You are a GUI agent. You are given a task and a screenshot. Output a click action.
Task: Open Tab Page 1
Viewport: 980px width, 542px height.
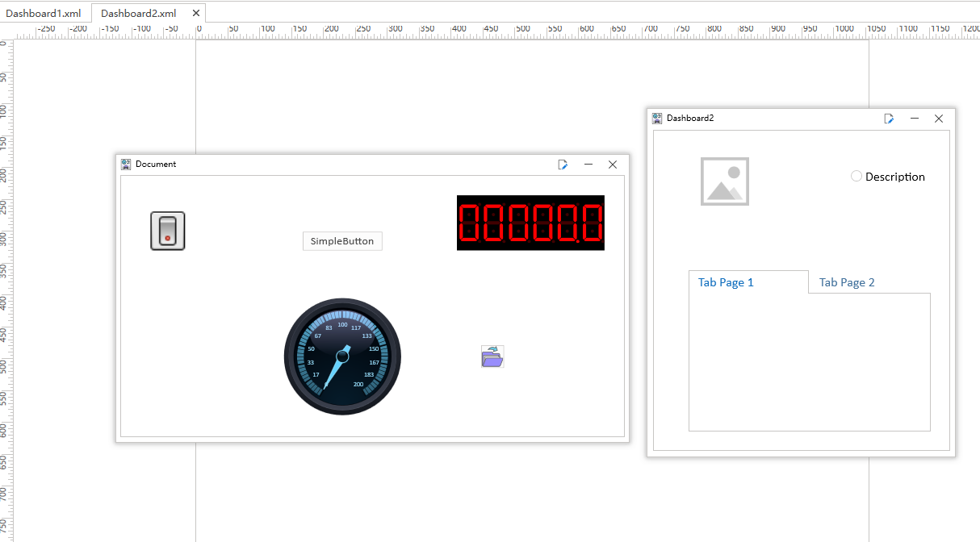coord(726,282)
